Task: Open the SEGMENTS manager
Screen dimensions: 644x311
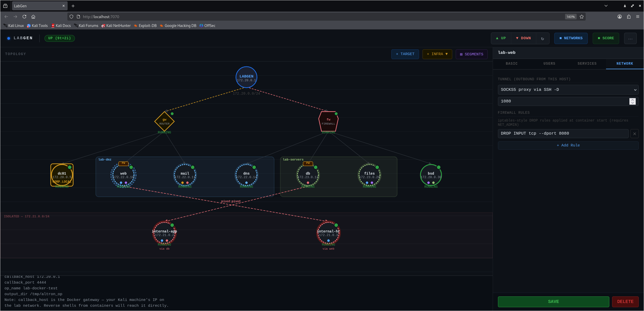Action: pyautogui.click(x=472, y=54)
